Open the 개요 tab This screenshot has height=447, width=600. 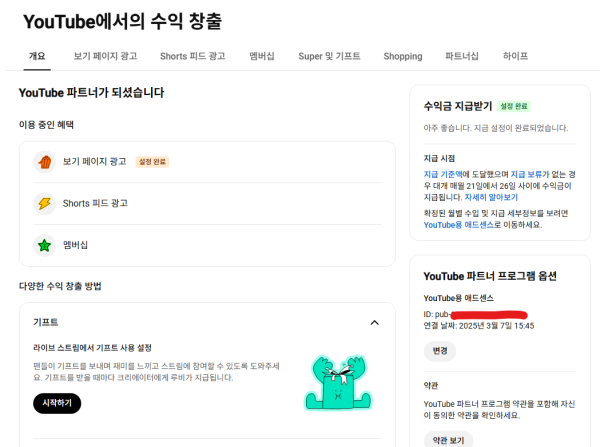click(x=37, y=56)
